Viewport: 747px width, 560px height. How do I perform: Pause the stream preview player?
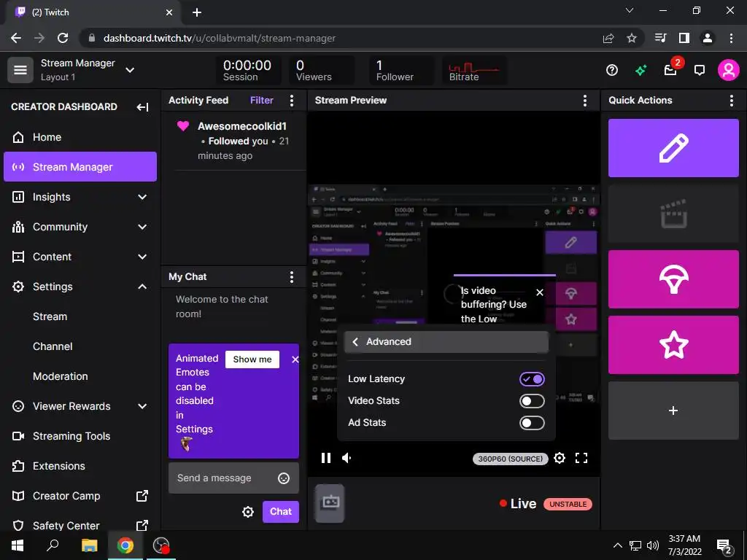tap(326, 458)
